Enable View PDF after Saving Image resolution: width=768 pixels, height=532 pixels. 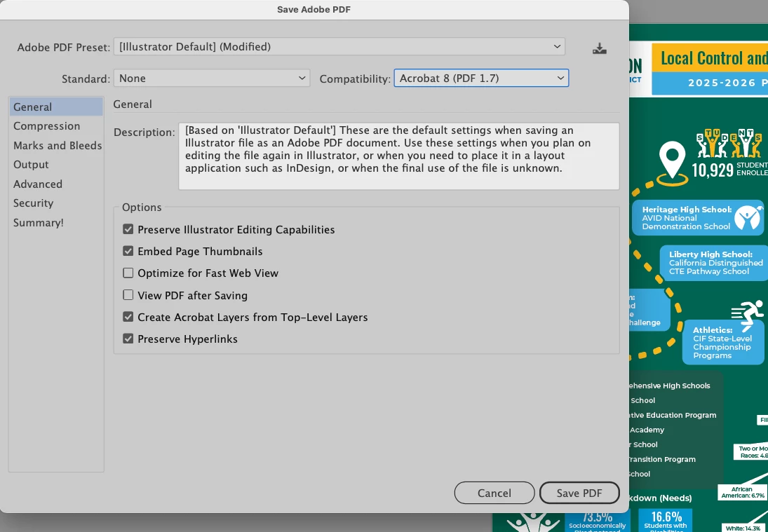(x=128, y=295)
